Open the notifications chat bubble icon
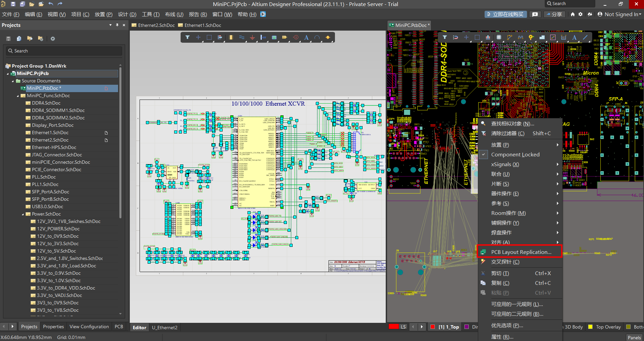644x341 pixels. pyautogui.click(x=535, y=14)
